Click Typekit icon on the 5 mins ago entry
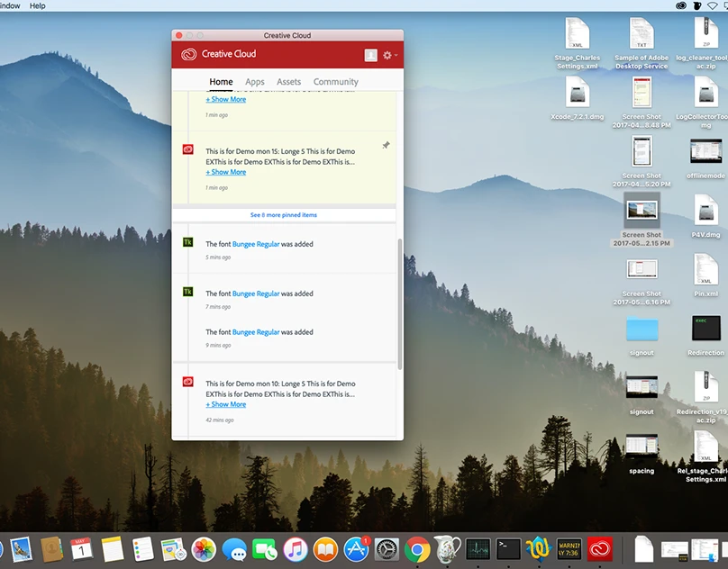 pos(188,242)
